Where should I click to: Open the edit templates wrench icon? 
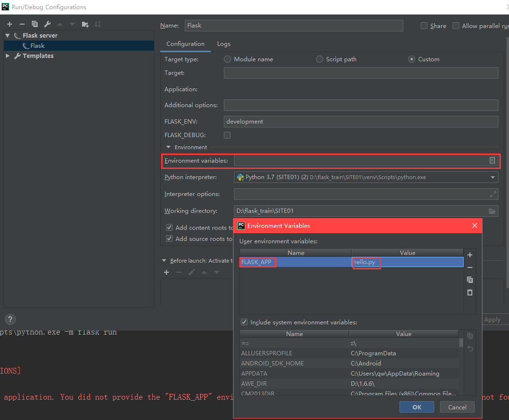(x=47, y=24)
